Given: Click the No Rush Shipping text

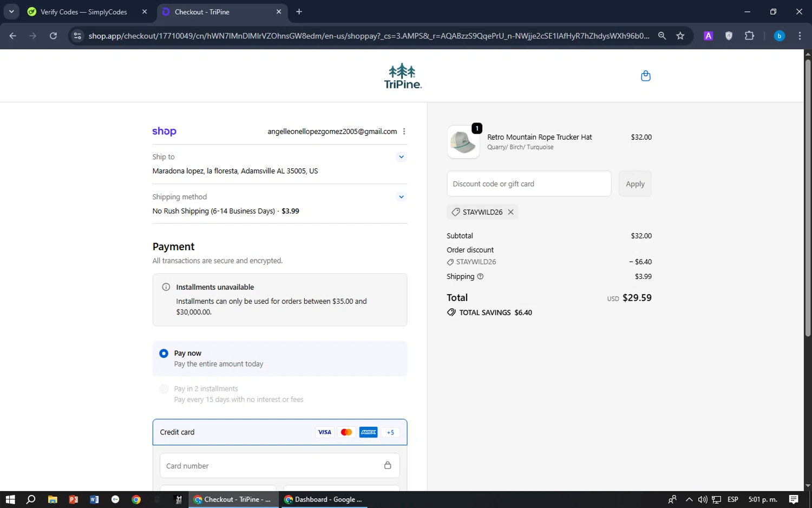Looking at the screenshot, I should 214,211.
